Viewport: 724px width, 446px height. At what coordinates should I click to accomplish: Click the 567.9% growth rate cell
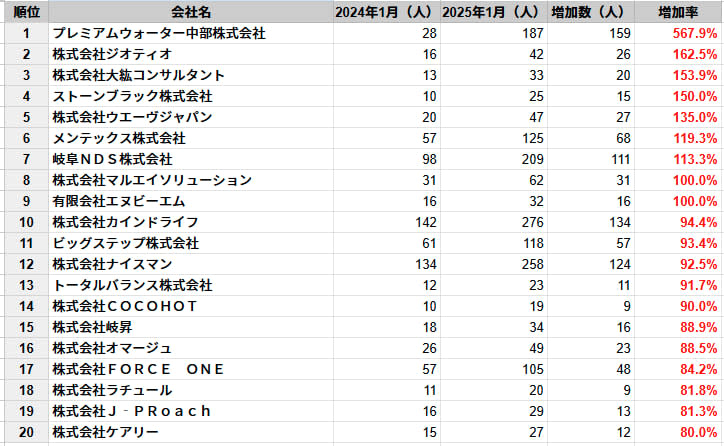tap(678, 33)
